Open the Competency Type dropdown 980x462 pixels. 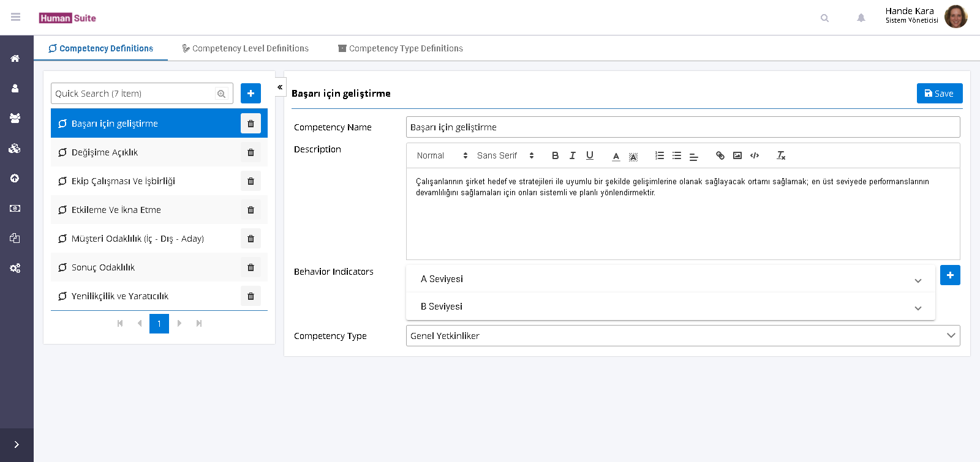tap(682, 335)
